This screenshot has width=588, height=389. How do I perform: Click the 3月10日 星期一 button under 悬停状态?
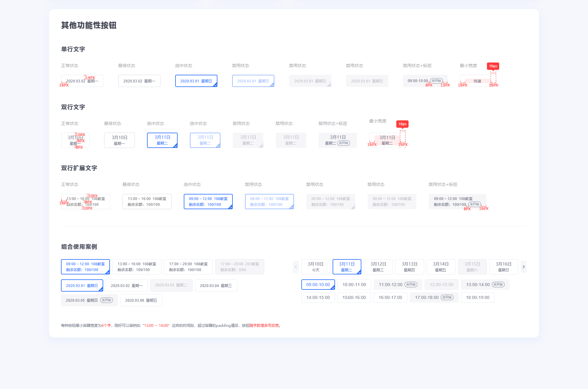tap(119, 140)
